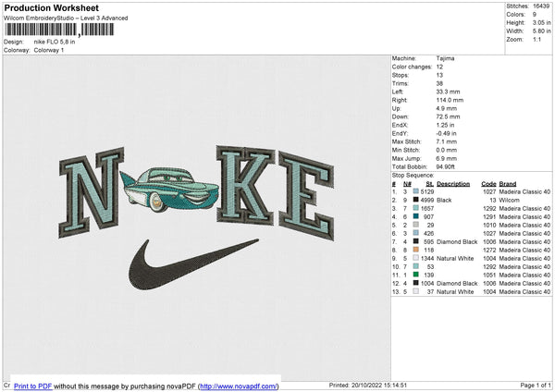This screenshot has height=392, width=555.
Task: Select the Total Bobbin value 94.90ft
Action: pyautogui.click(x=447, y=166)
